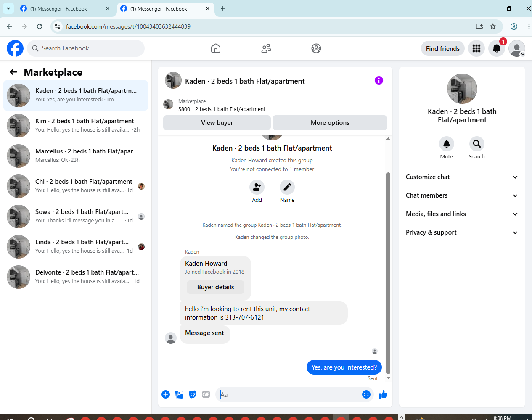The image size is (532, 420).
Task: Mute the conversation via bell icon
Action: coord(447,144)
